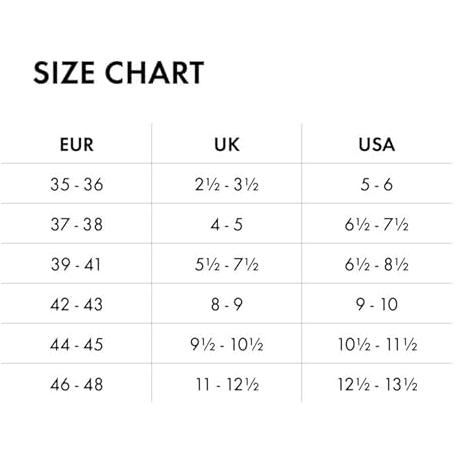This screenshot has height=457, width=457.
Task: Select the USA column header
Action: (377, 145)
